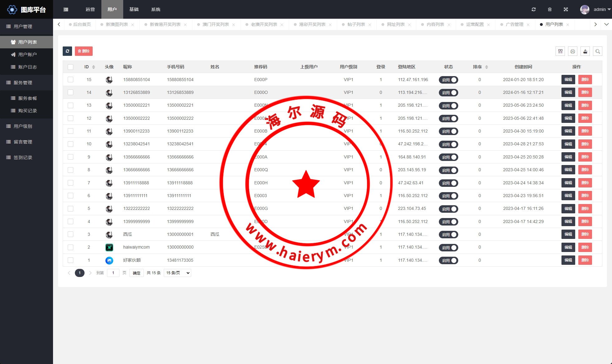
Task: Open the column filter grid icon
Action: [x=560, y=51]
